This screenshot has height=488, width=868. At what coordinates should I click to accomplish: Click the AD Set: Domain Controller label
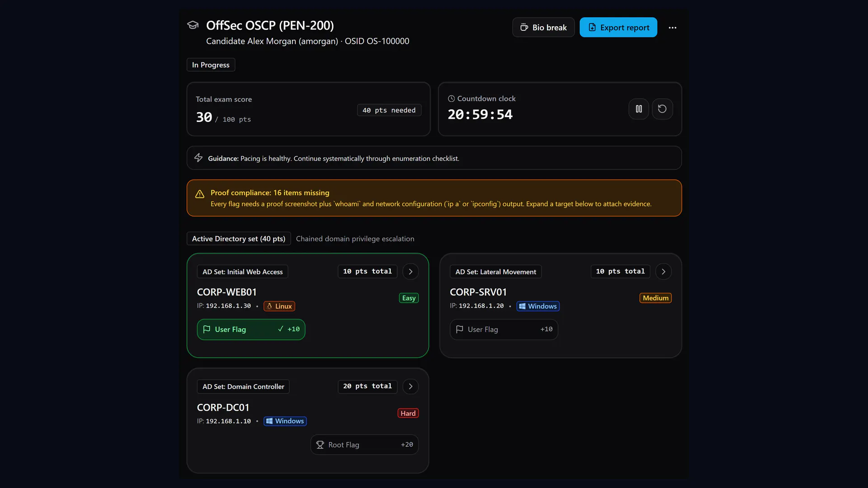click(x=243, y=386)
